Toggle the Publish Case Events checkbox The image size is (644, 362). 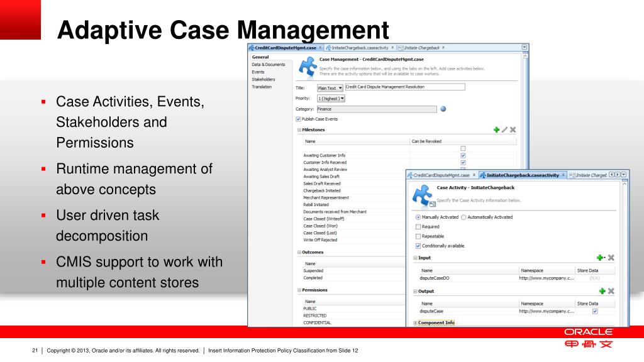298,119
